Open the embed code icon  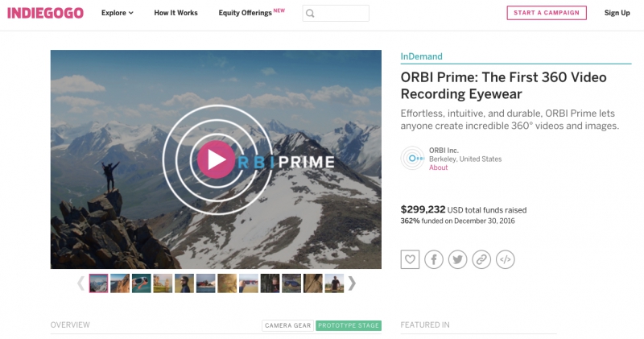tap(506, 259)
